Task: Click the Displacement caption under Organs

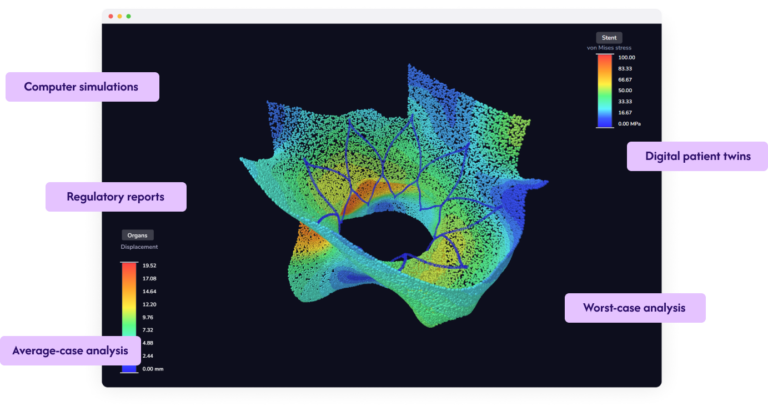Action: pyautogui.click(x=137, y=246)
